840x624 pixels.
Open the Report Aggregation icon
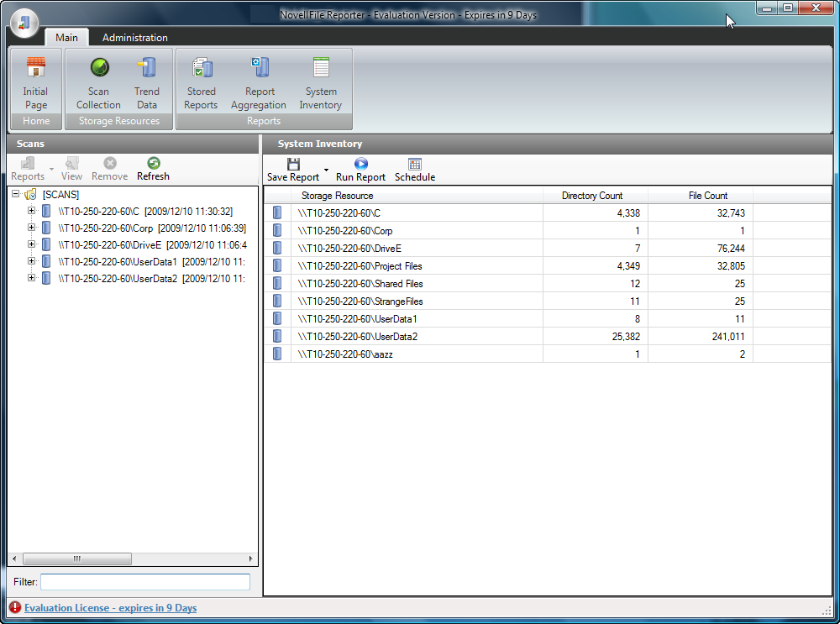[x=260, y=67]
